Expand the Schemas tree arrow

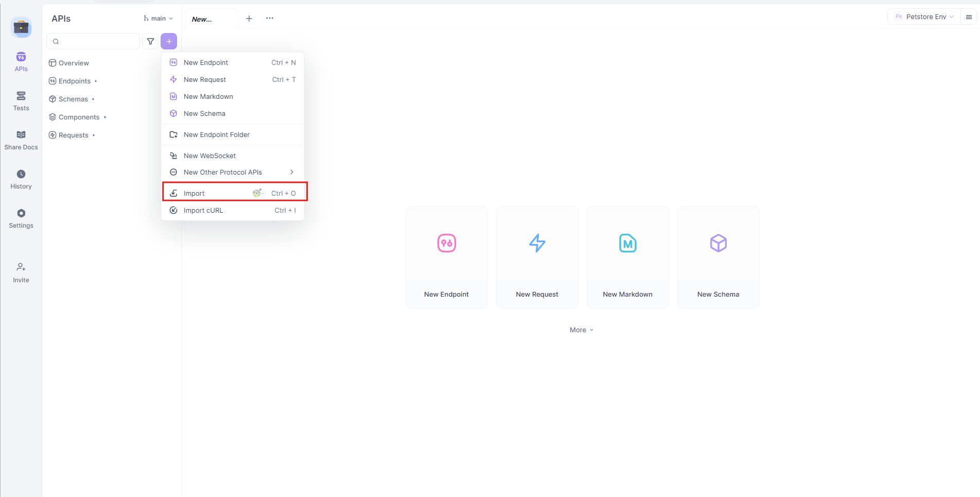[x=93, y=99]
